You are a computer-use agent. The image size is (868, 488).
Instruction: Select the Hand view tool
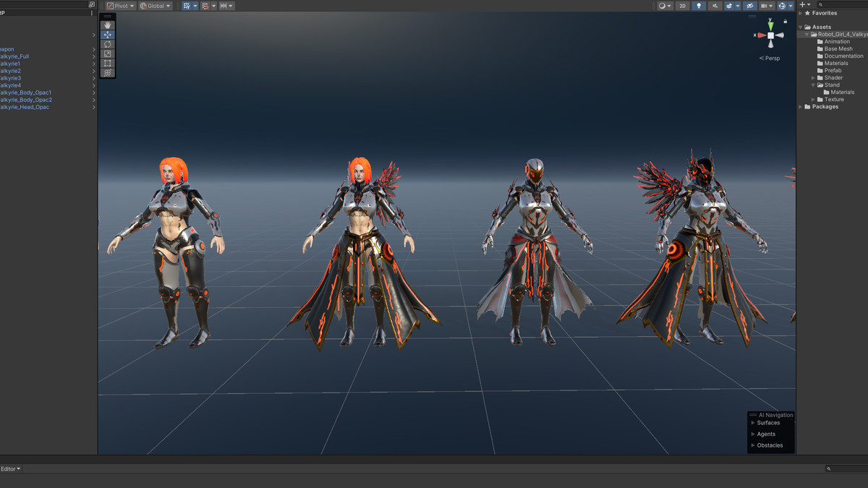pyautogui.click(x=108, y=25)
